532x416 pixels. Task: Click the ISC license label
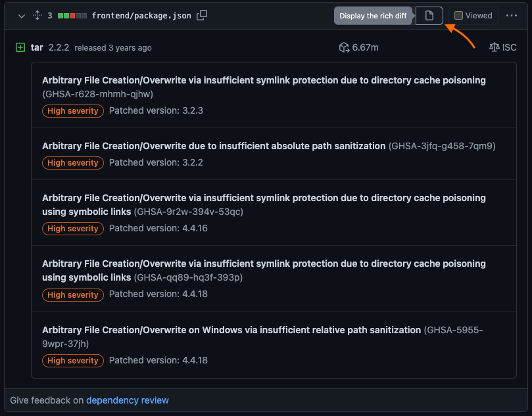pyautogui.click(x=510, y=47)
